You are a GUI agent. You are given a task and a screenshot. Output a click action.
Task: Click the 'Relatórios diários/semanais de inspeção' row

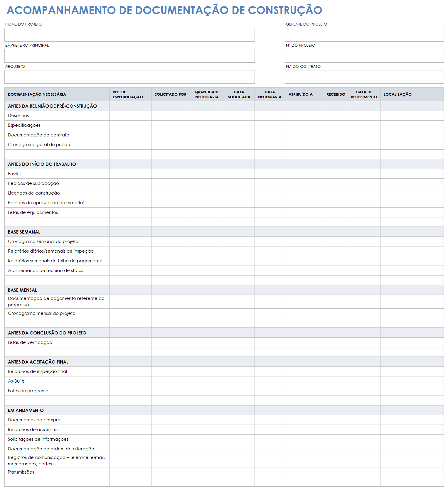224,251
